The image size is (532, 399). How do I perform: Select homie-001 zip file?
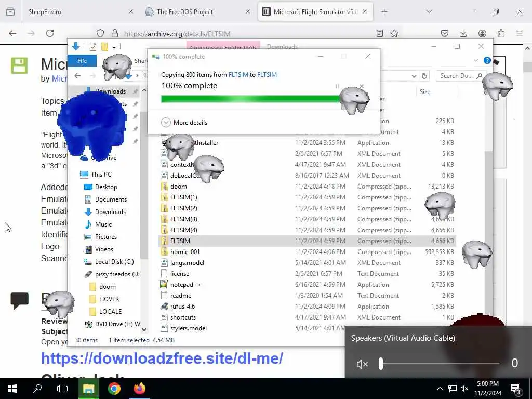tap(185, 252)
